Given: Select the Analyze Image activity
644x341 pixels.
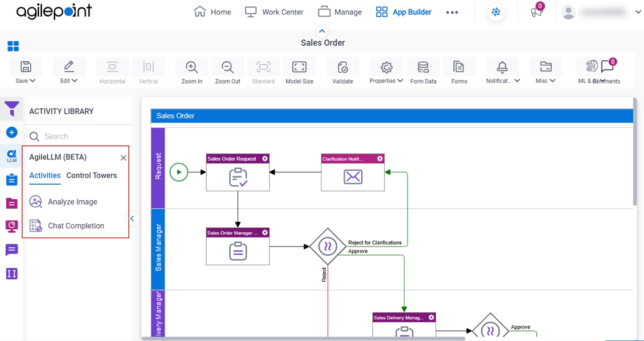Looking at the screenshot, I should pos(64,202).
